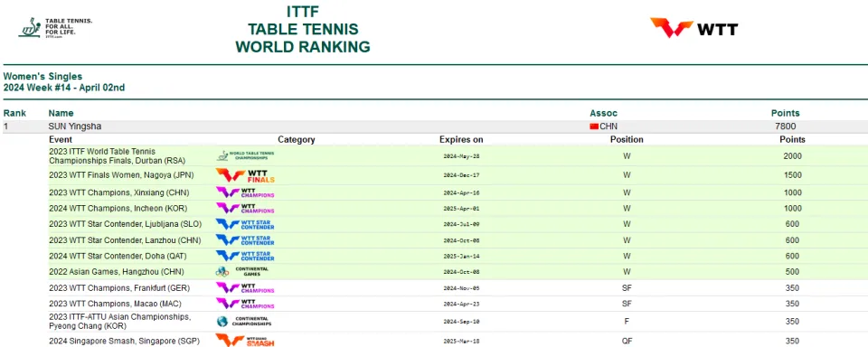Click the Rank column header
Image resolution: width=868 pixels, height=347 pixels.
(14, 113)
